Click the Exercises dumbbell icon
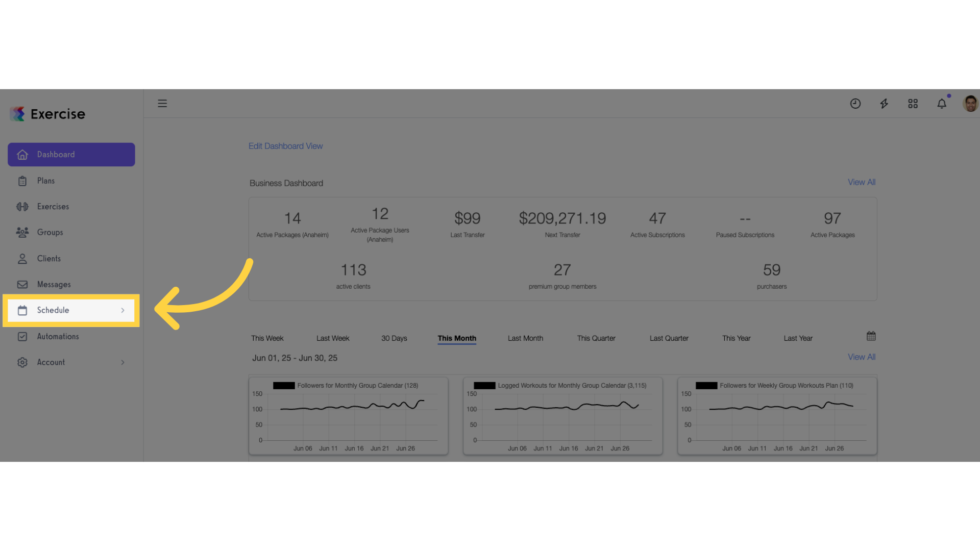The image size is (980, 551). 22,207
